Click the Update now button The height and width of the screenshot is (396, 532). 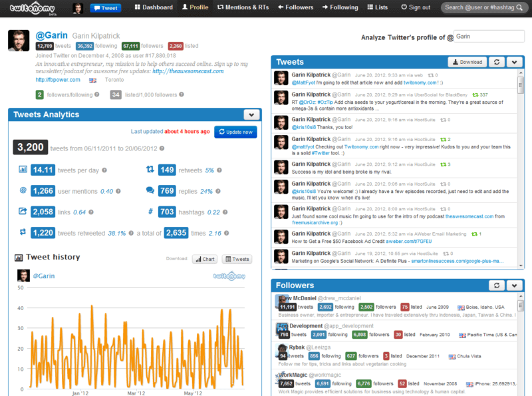[x=235, y=132]
